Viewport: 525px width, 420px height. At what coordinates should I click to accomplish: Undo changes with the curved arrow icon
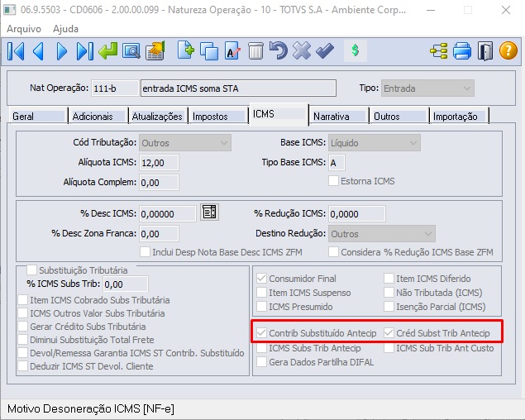(x=279, y=50)
